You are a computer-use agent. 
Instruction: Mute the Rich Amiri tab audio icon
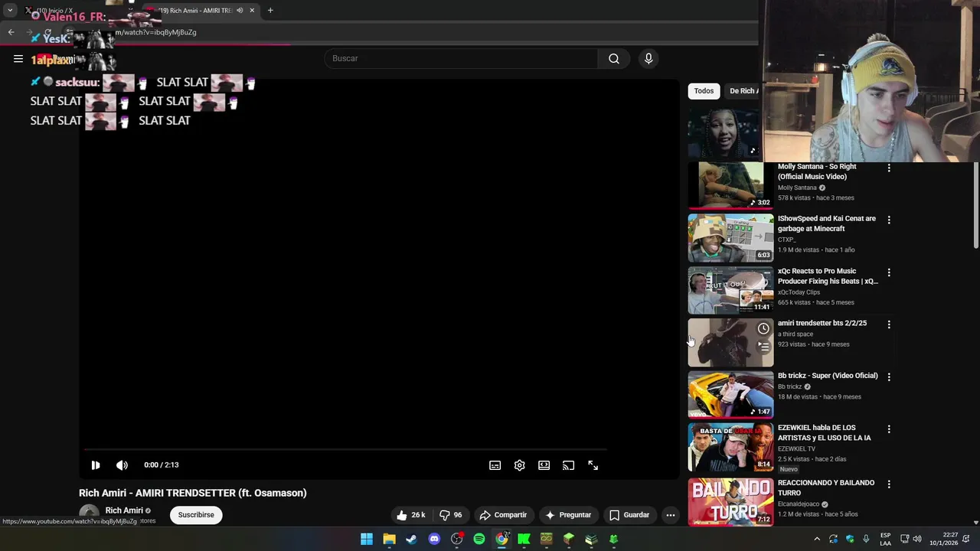[x=240, y=11]
